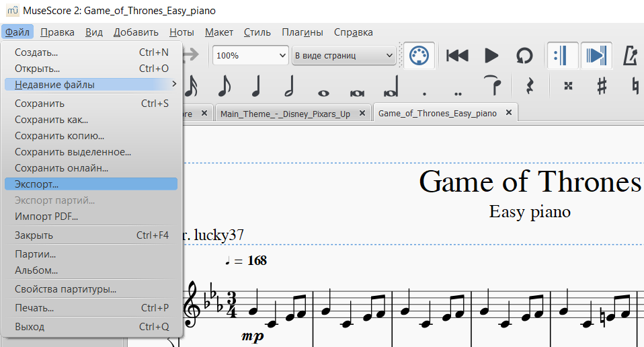Viewport: 644px width, 347px height.
Task: Select the whole note duration
Action: click(323, 93)
